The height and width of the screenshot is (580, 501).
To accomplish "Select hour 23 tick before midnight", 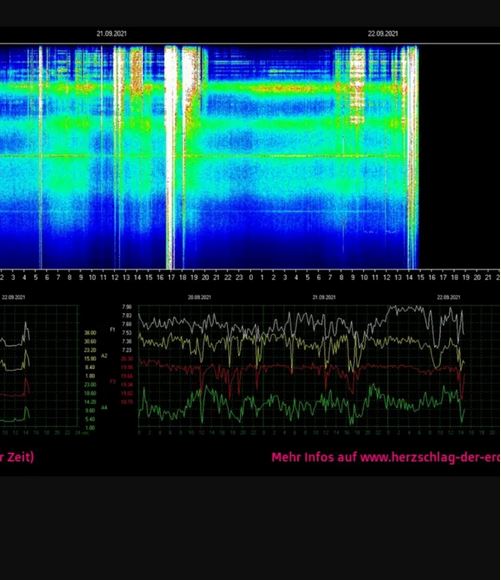I will 239,277.
